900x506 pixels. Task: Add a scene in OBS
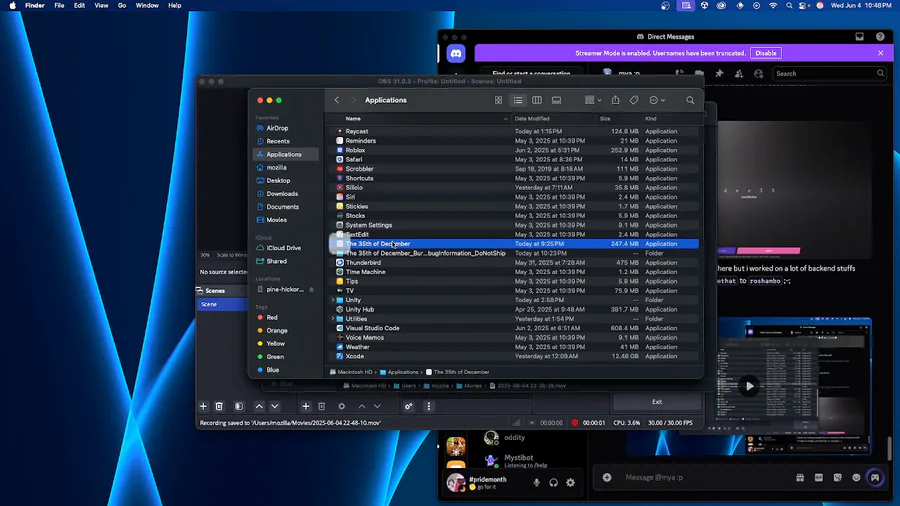tap(203, 406)
